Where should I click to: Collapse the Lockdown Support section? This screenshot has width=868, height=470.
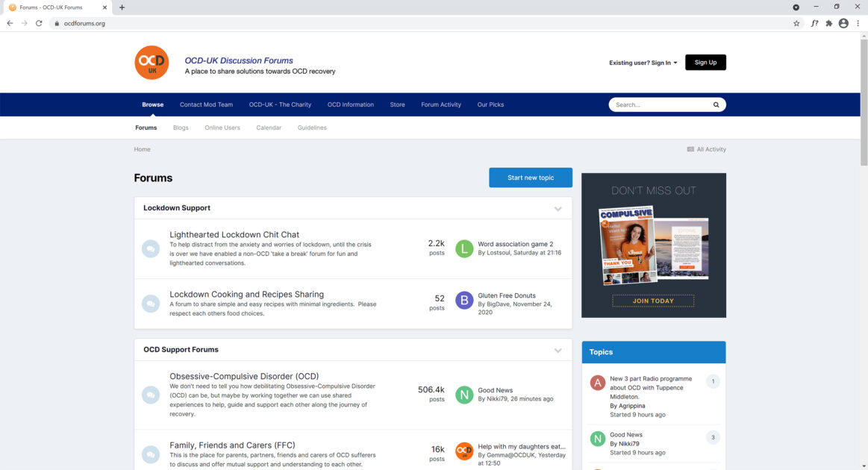coord(558,210)
